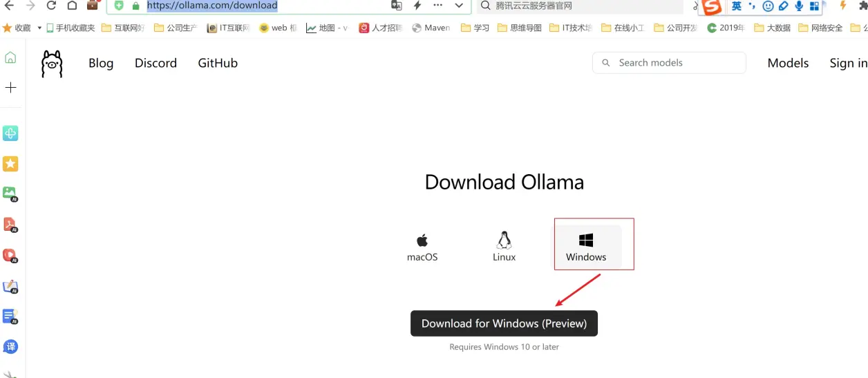Viewport: 868px width, 378px height.
Task: Open the 手机收藏夹 bookmark
Action: pos(70,28)
